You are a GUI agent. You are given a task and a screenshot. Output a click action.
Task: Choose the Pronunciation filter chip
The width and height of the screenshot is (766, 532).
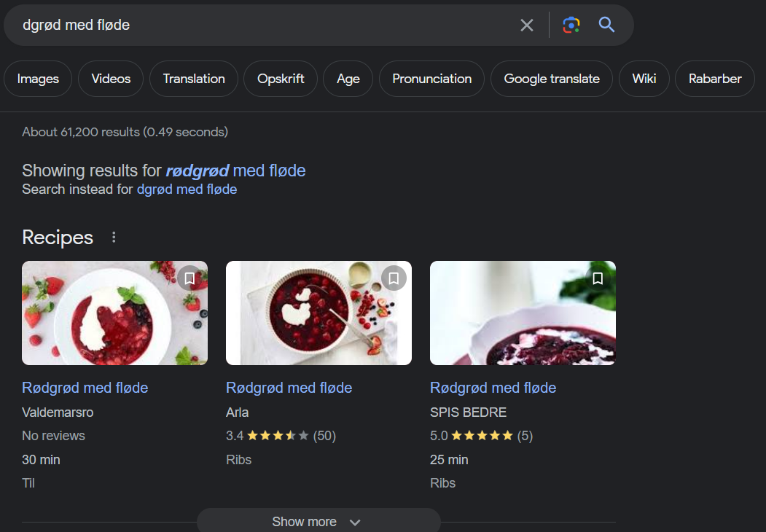432,79
